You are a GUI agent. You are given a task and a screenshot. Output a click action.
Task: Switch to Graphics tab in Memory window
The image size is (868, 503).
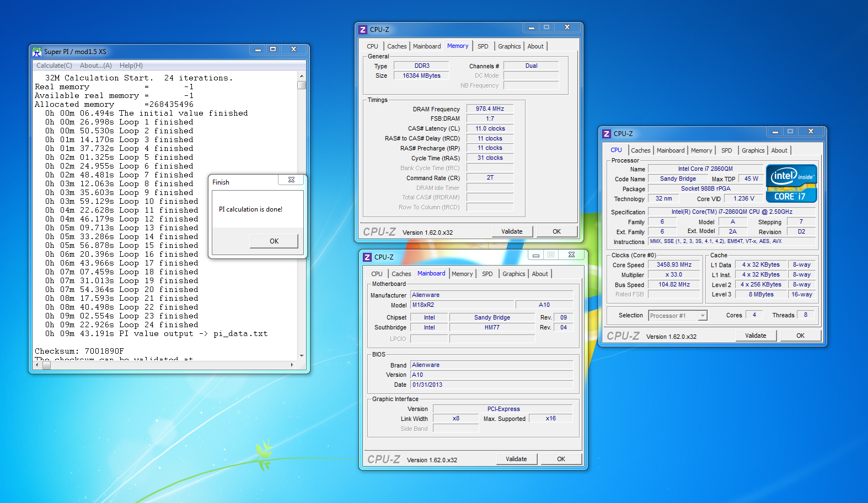click(x=510, y=46)
